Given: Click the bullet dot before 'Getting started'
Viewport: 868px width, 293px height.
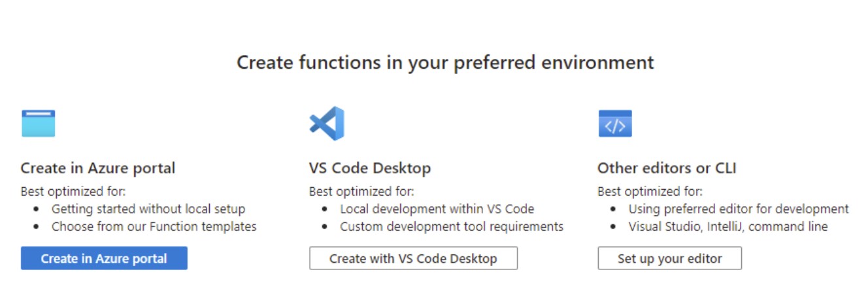Looking at the screenshot, I should [37, 210].
